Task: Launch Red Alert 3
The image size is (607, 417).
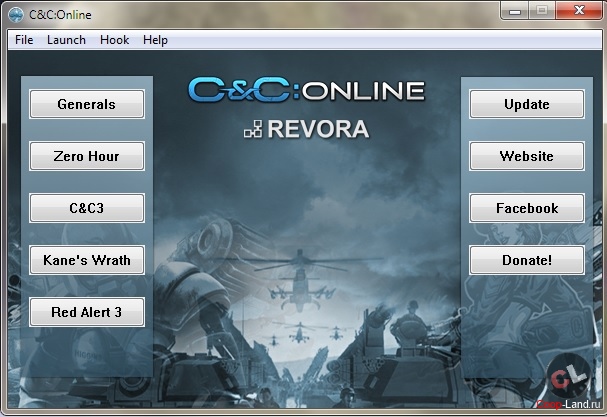Action: (87, 312)
